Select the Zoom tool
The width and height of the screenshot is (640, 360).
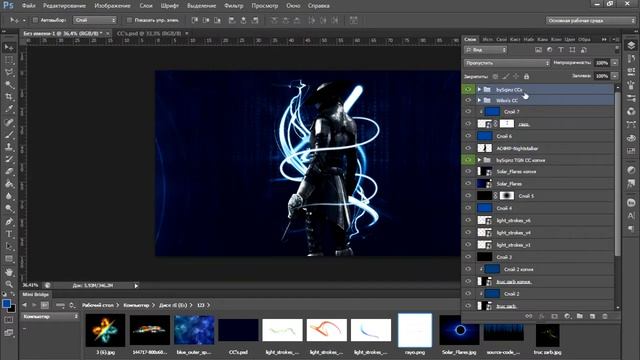[x=9, y=284]
